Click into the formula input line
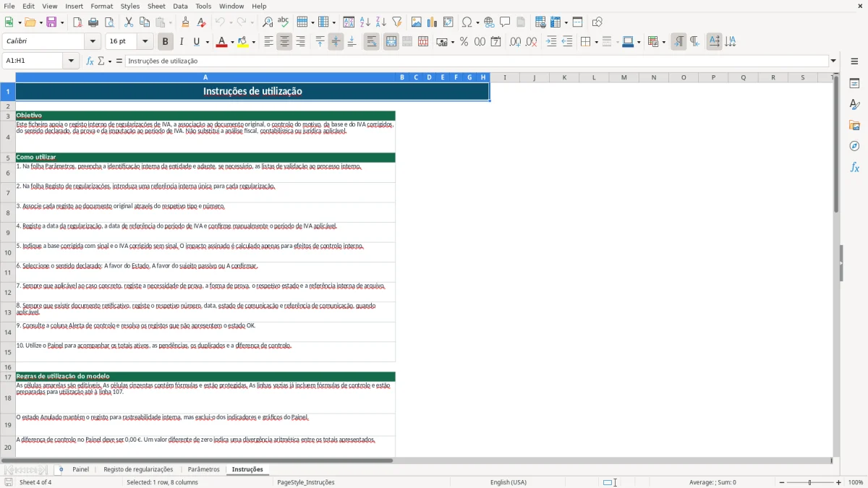Viewport: 868px width, 488px height. pos(476,61)
